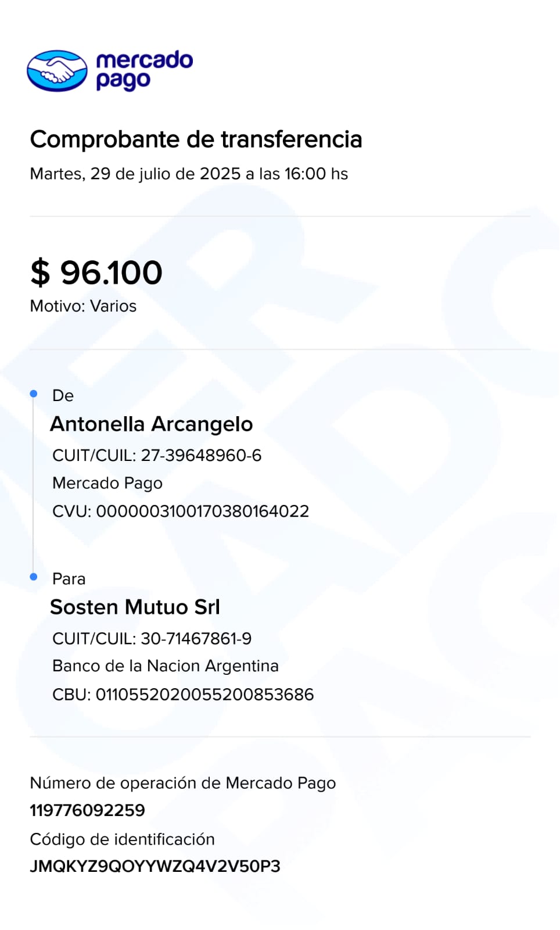
Task: Click the sender's Mercado Pago account label
Action: (x=107, y=483)
